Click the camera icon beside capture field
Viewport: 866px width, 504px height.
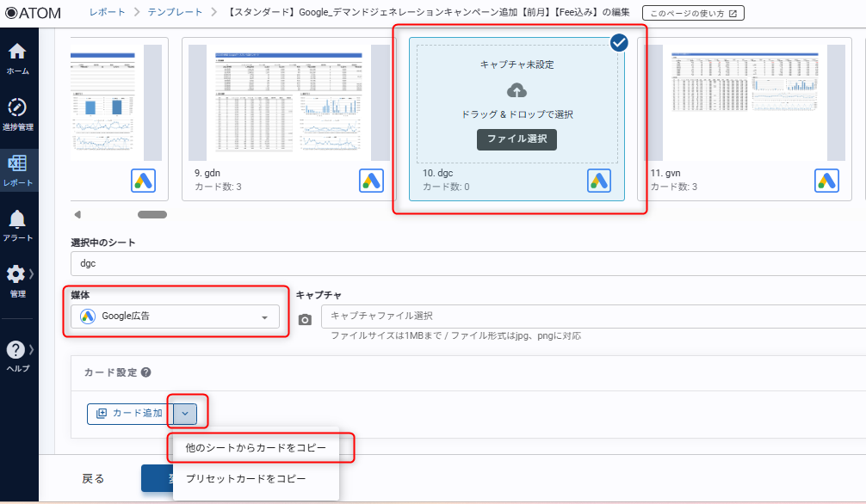tap(305, 319)
